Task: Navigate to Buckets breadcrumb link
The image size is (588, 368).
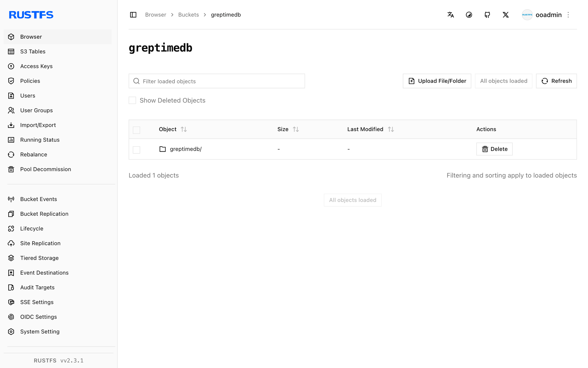Action: [x=188, y=15]
